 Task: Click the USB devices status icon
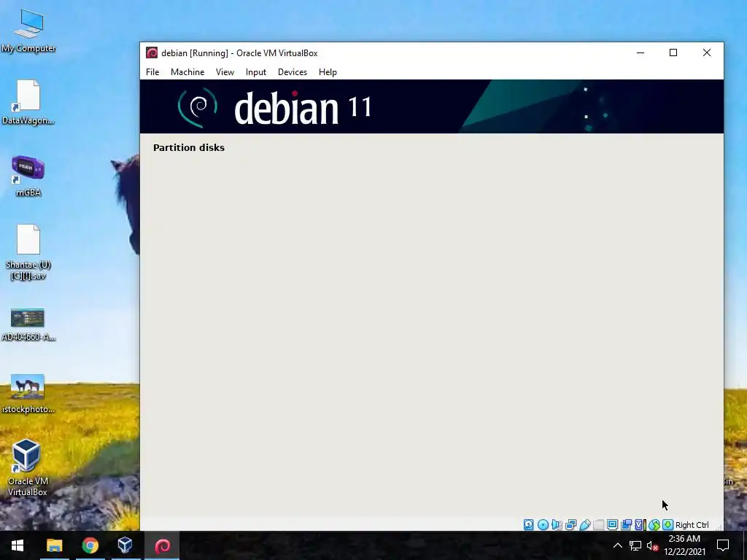click(x=585, y=525)
